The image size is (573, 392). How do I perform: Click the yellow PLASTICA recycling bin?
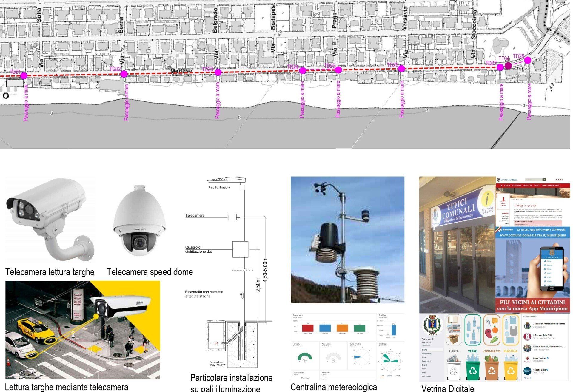coord(511,369)
